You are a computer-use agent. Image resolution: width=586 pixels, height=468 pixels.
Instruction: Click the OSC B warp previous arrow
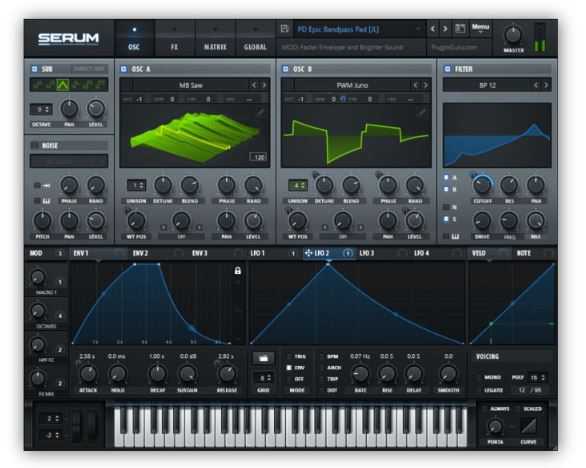click(325, 227)
